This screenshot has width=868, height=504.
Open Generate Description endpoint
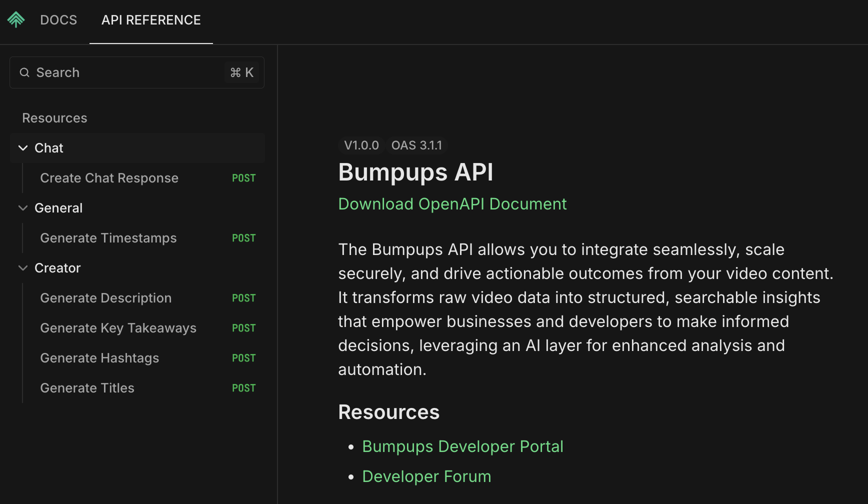[106, 298]
